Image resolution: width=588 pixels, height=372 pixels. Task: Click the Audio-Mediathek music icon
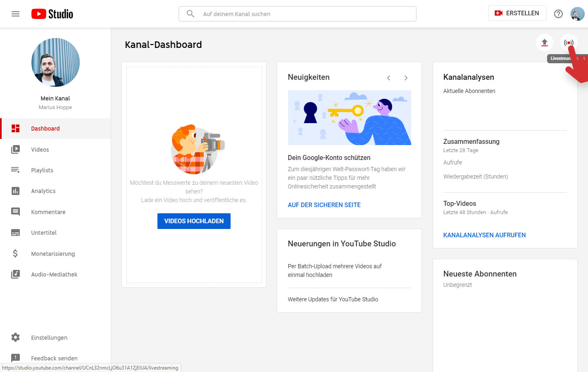tap(15, 274)
